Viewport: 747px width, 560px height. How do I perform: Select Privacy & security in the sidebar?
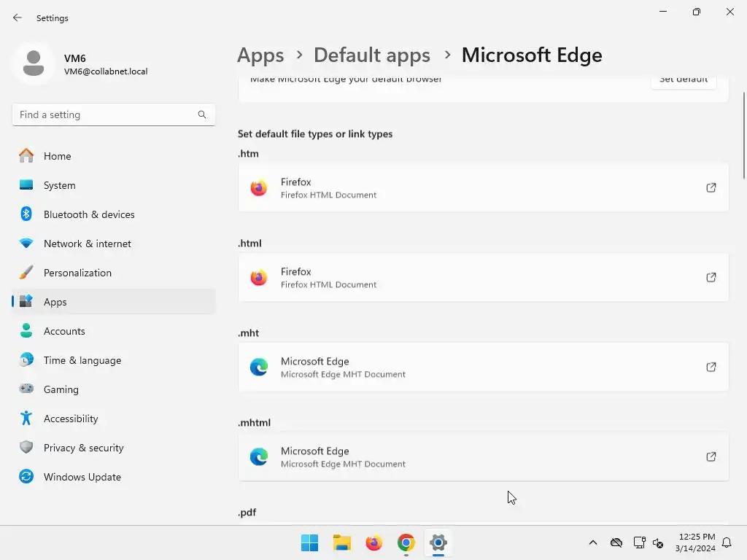(x=83, y=448)
